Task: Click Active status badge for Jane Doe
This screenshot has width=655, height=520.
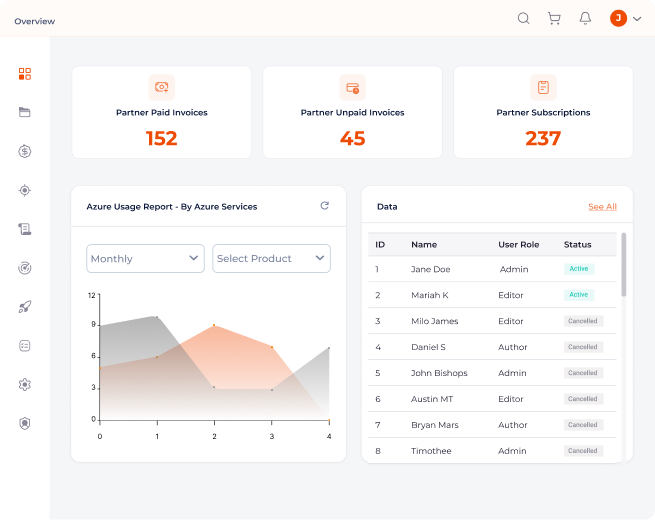Action: 579,269
